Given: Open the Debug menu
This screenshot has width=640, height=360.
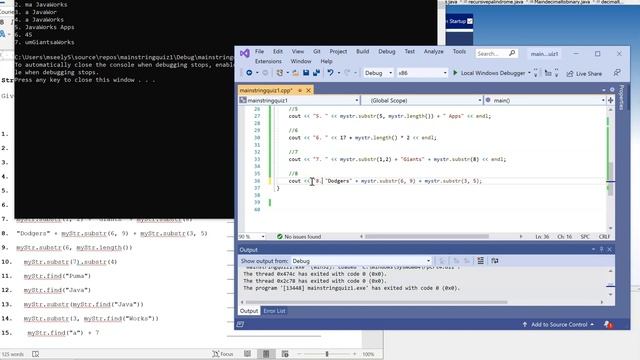Looking at the screenshot, I should 387,51.
